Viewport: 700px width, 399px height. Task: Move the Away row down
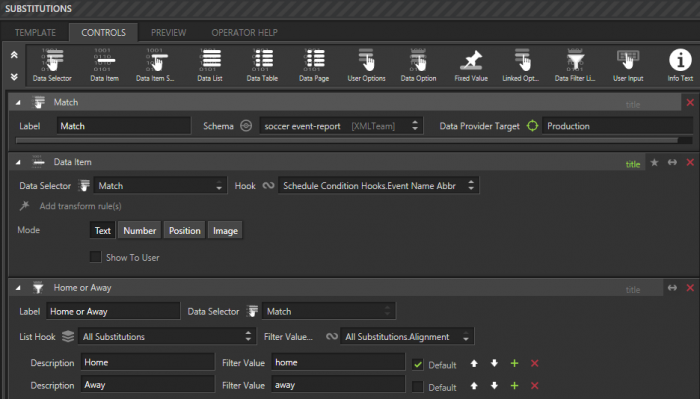click(x=494, y=386)
